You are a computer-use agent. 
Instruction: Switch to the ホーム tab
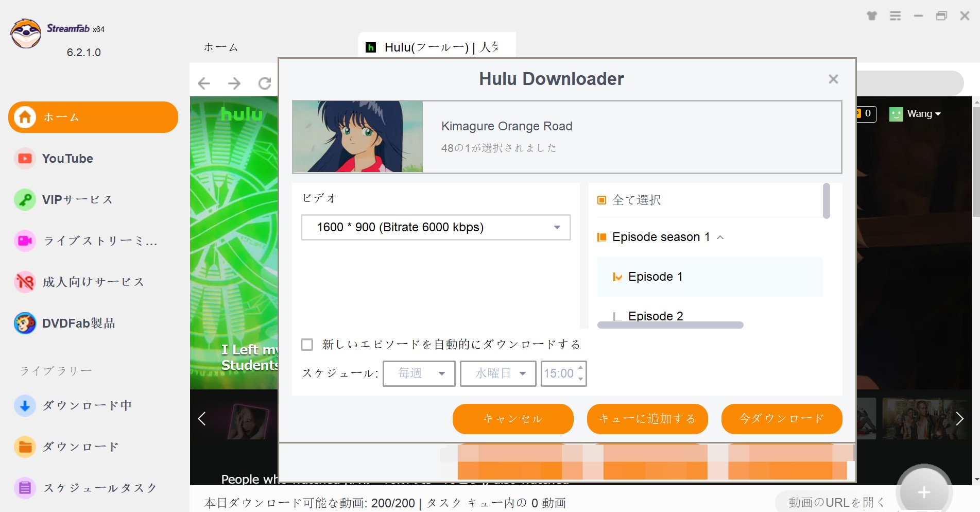coord(220,47)
